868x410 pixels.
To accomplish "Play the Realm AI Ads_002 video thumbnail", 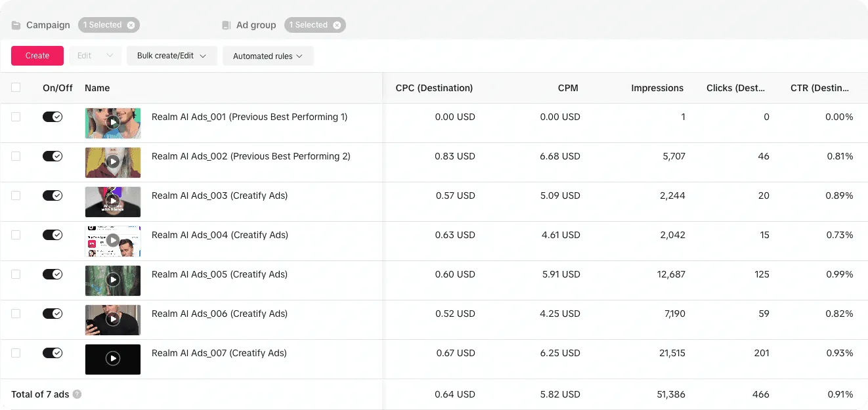I will click(113, 162).
